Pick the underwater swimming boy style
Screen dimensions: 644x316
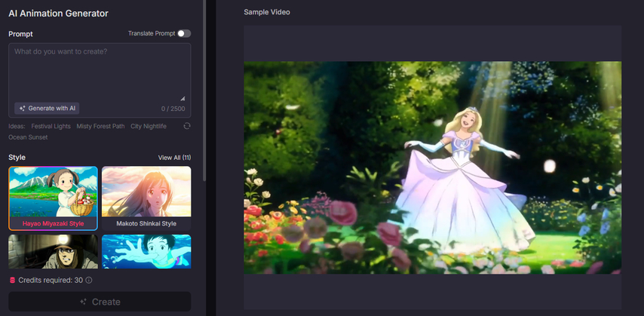pyautogui.click(x=146, y=251)
